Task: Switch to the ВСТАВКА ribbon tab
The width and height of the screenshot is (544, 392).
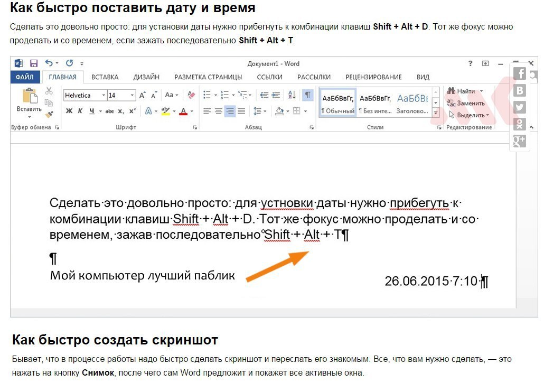Action: click(x=105, y=77)
